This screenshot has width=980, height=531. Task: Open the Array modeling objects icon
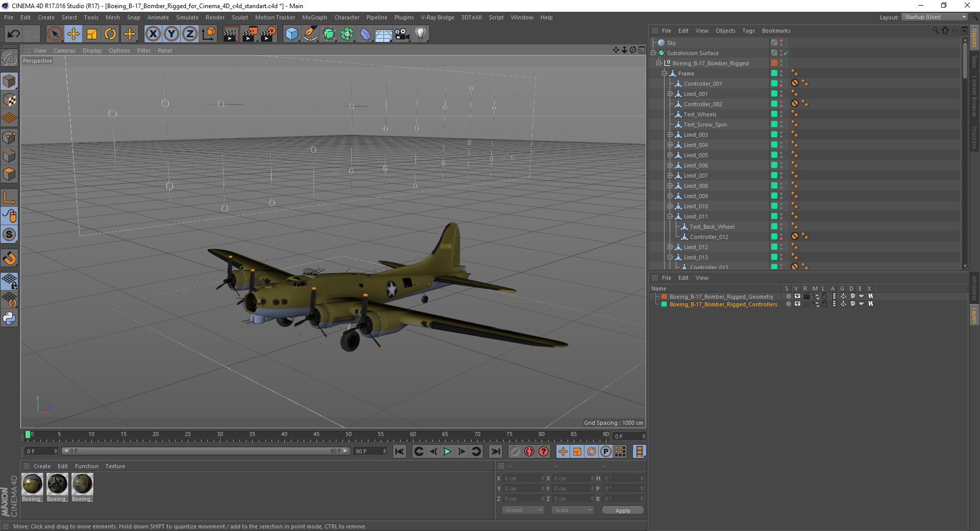click(347, 34)
